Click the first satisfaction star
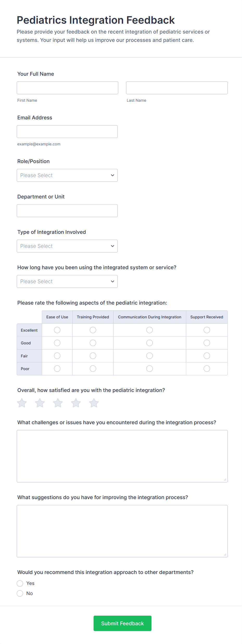This screenshot has width=242, height=644. 22,403
